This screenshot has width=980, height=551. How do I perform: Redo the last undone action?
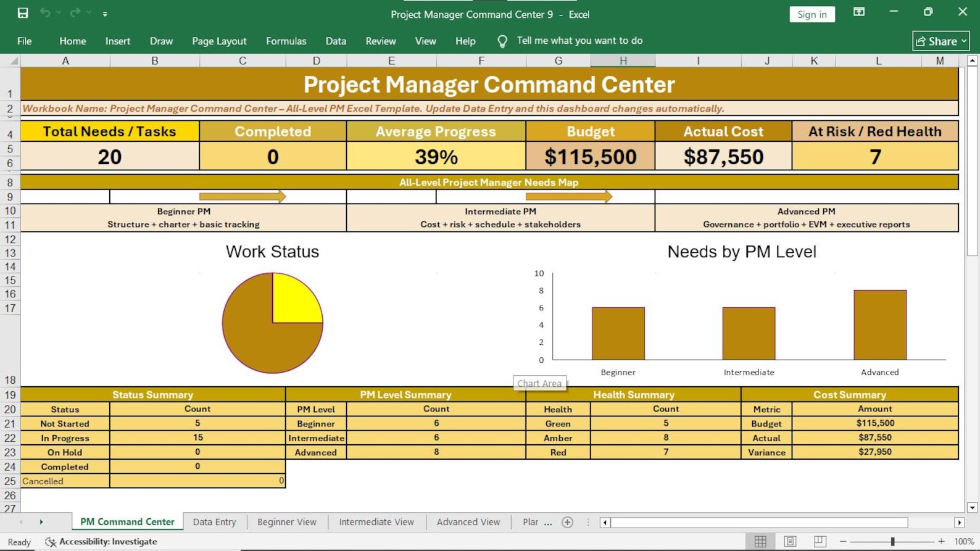(75, 13)
